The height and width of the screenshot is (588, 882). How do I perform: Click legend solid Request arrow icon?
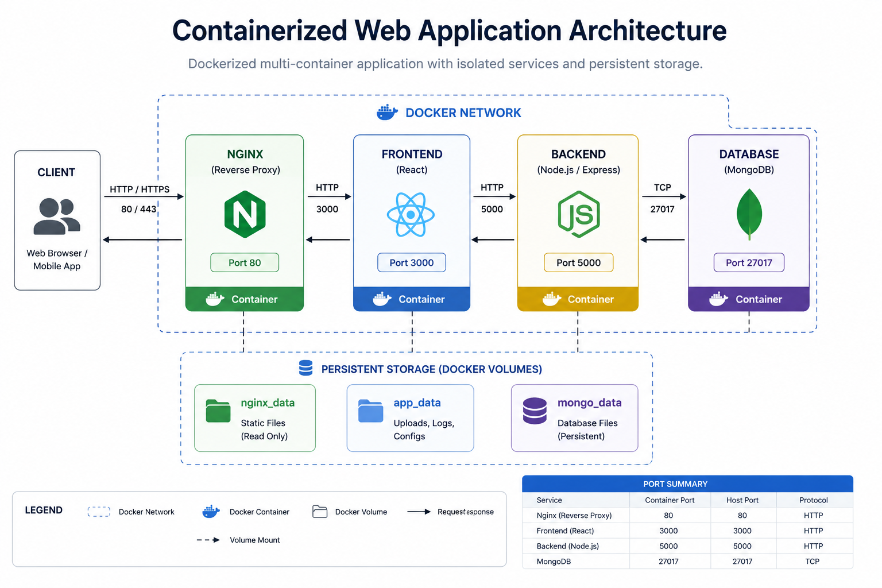419,512
